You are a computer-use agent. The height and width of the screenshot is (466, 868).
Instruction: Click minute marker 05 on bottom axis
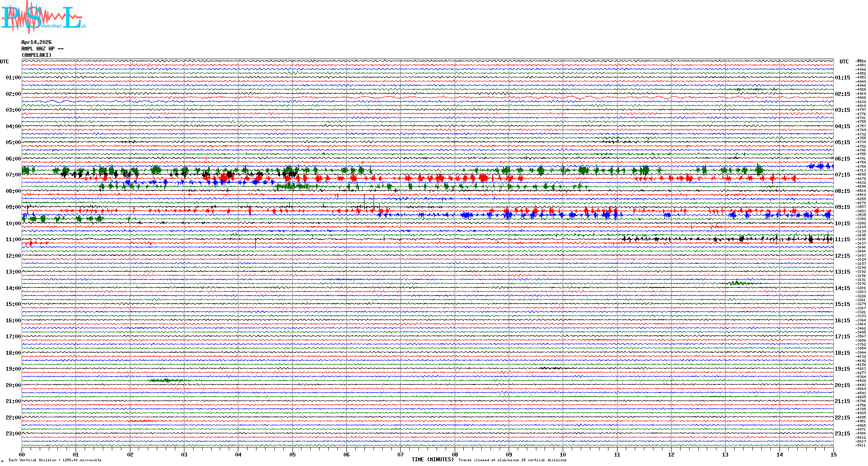pyautogui.click(x=292, y=454)
